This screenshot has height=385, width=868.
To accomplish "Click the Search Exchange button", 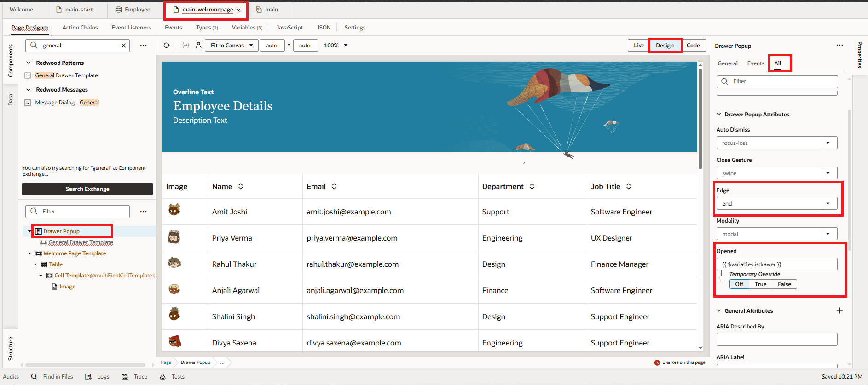I will 87,189.
